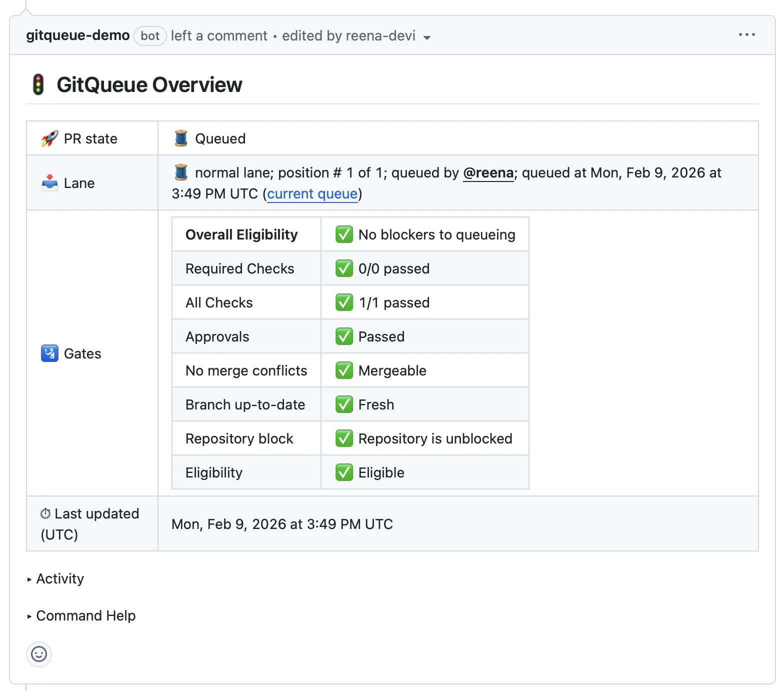Click the Repository block row label
The image size is (784, 691).
point(239,438)
